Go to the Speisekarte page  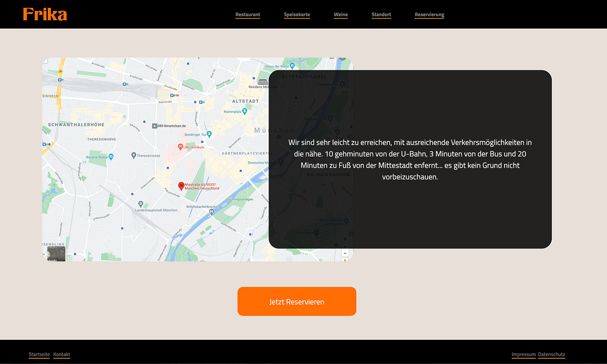point(297,15)
